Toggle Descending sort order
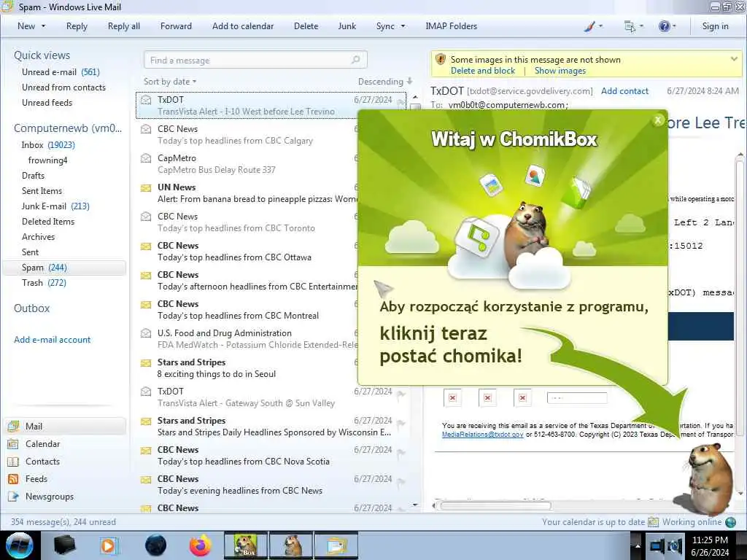747x560 pixels. (x=385, y=82)
